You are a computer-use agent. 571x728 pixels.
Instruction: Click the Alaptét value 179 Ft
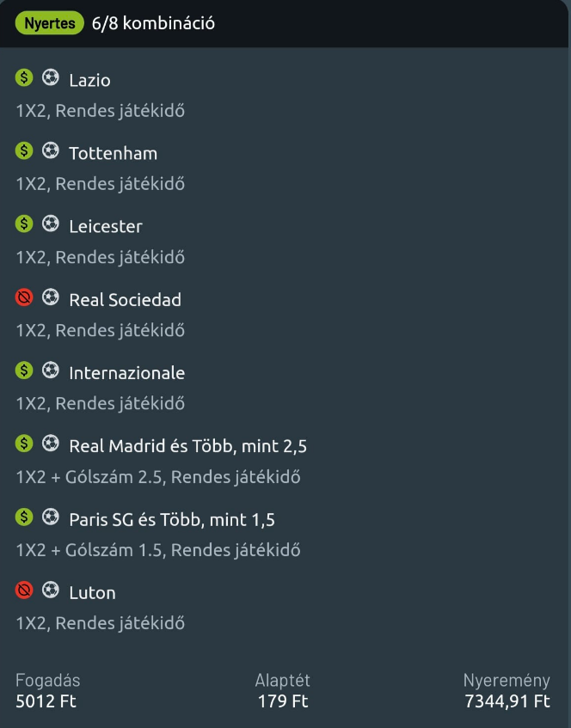click(283, 700)
